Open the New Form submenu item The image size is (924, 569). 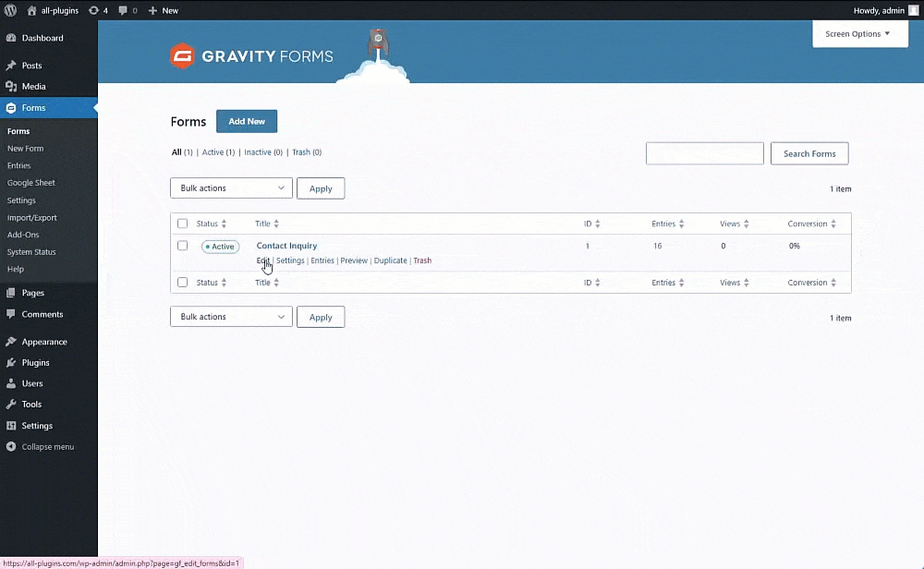25,149
